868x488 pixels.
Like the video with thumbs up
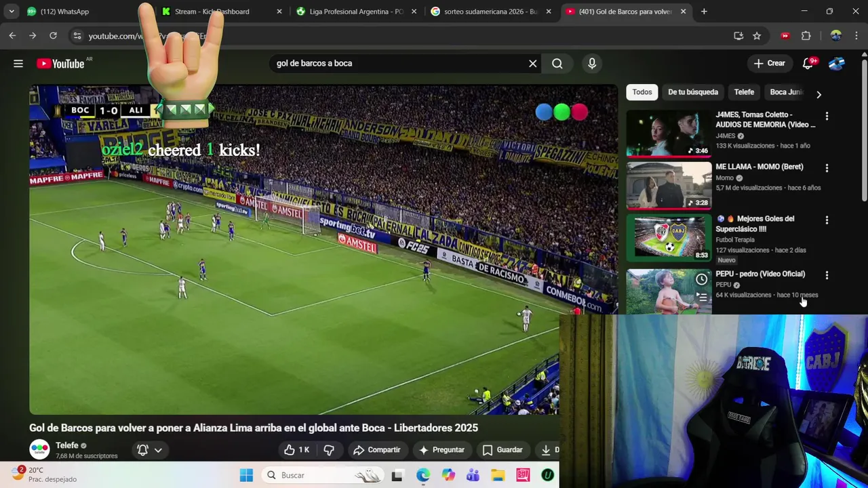[x=297, y=450]
